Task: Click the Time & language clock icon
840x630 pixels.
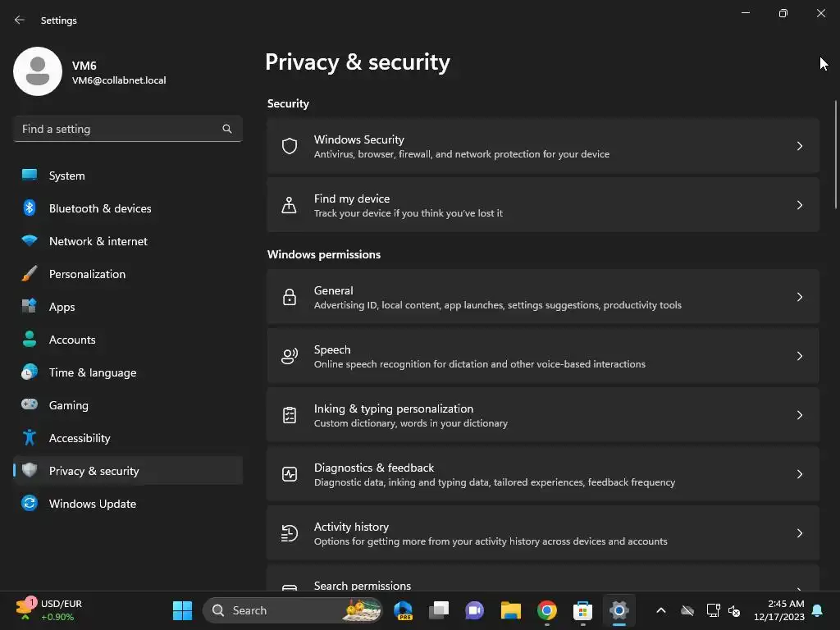Action: tap(30, 372)
